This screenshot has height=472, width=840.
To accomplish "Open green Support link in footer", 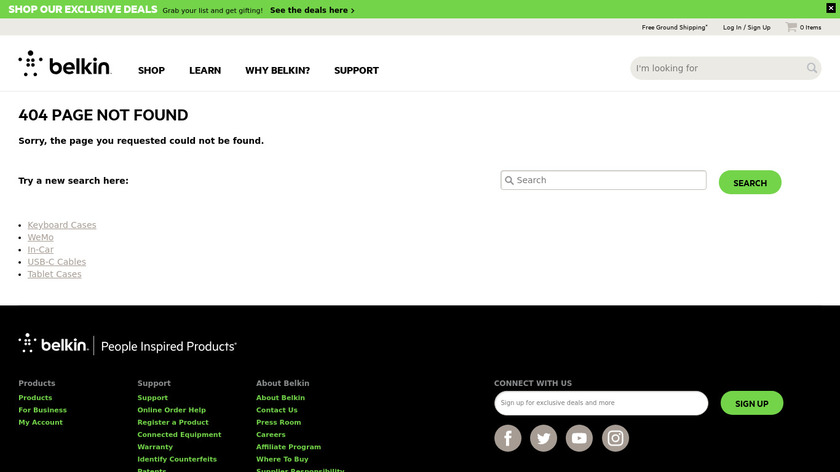I will 152,398.
